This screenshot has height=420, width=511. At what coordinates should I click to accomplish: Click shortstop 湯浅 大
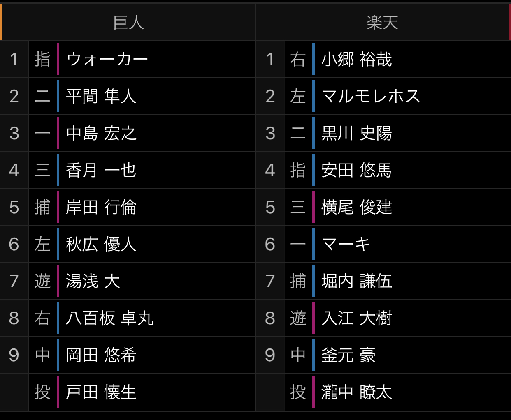(93, 281)
